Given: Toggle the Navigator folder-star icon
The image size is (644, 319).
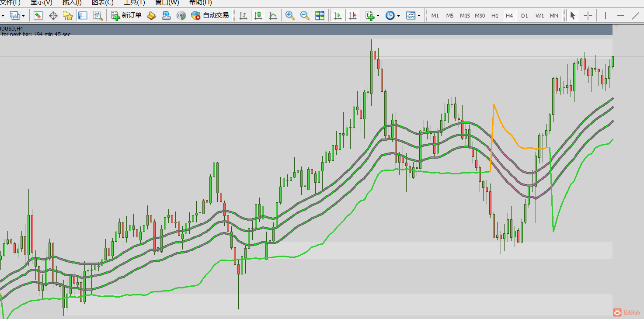Looking at the screenshot, I should point(68,16).
